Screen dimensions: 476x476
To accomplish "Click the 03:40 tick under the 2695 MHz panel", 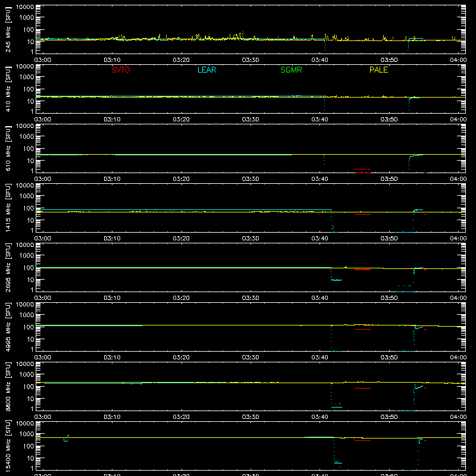I will pyautogui.click(x=320, y=298).
